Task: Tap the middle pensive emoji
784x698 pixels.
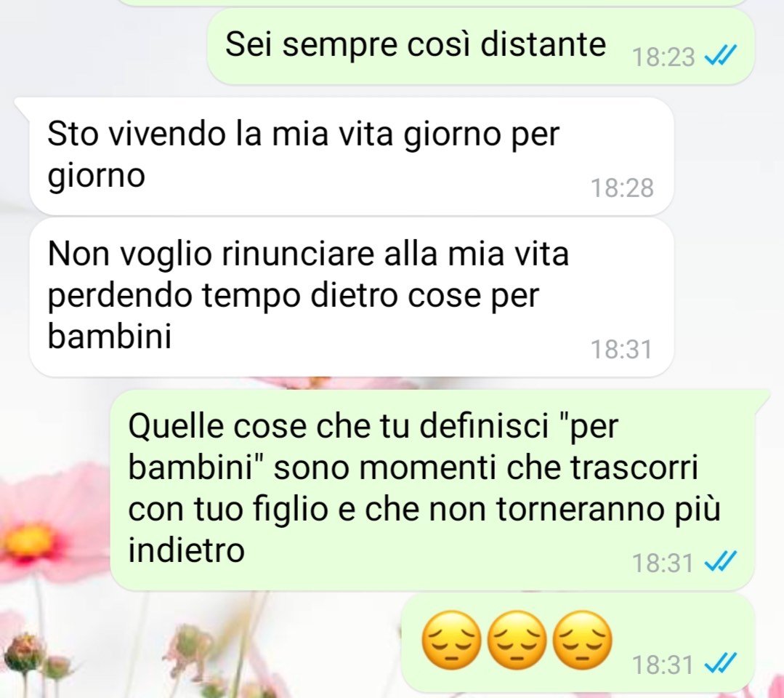Action: click(517, 640)
